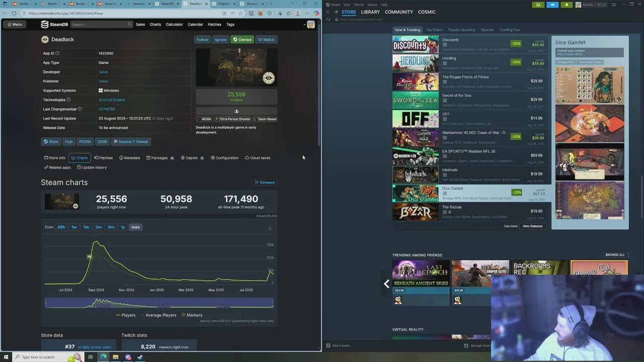Open File Explorer from taskbar
The width and height of the screenshot is (644, 362).
click(x=115, y=357)
